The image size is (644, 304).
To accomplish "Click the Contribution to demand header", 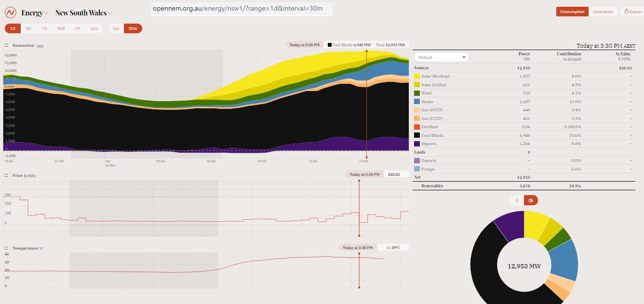I will [x=569, y=56].
